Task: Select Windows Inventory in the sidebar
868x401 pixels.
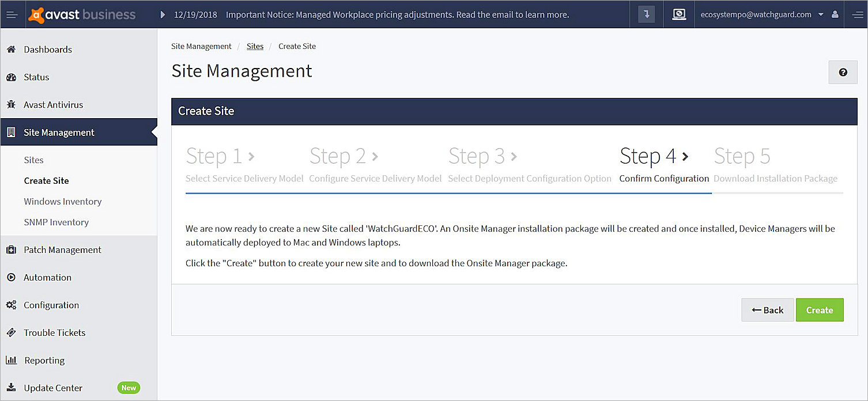Action: [62, 201]
